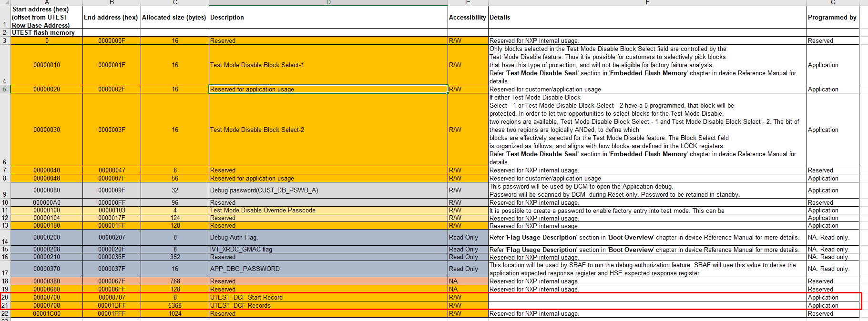Select start address cell '00000200'

(47, 237)
